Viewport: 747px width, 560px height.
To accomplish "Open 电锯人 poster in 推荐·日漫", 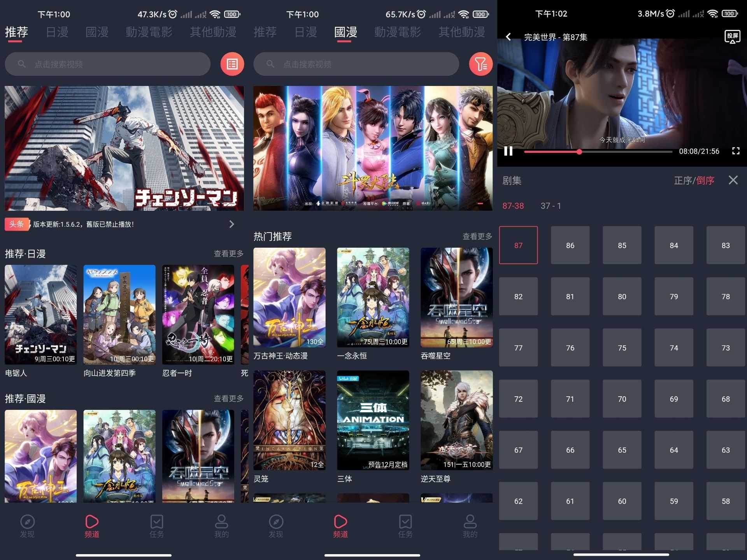I will tap(40, 315).
